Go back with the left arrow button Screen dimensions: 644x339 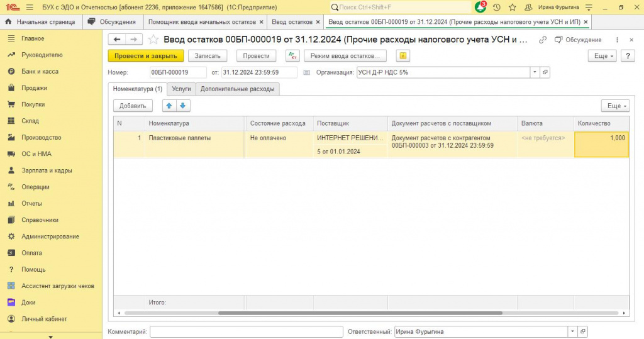pyautogui.click(x=117, y=40)
